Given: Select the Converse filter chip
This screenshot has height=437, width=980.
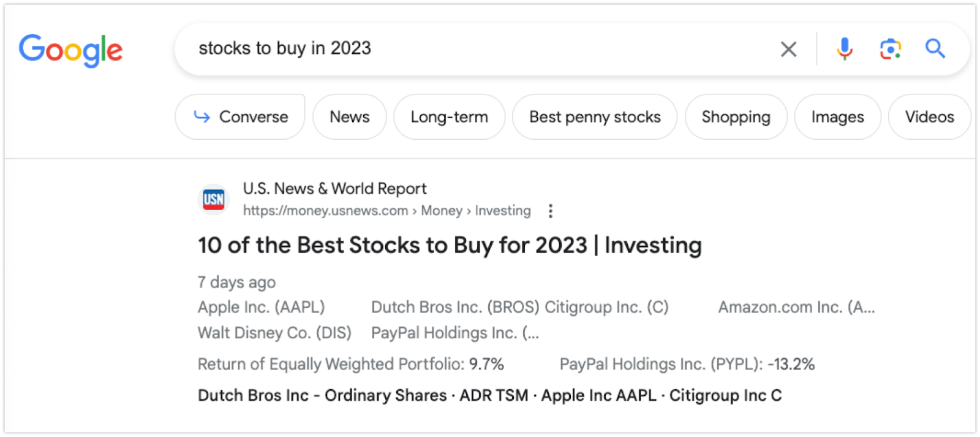Looking at the screenshot, I should (x=240, y=116).
